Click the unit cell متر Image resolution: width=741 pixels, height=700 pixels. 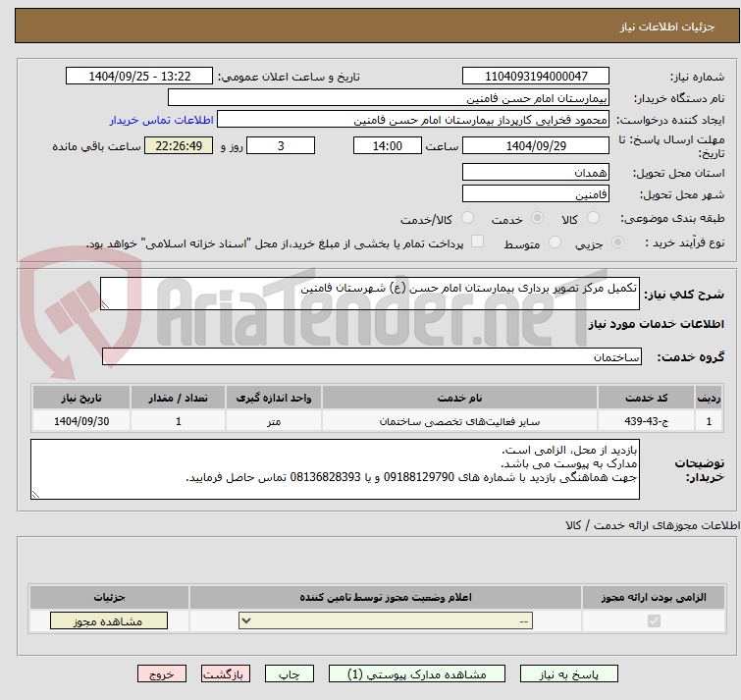274,420
